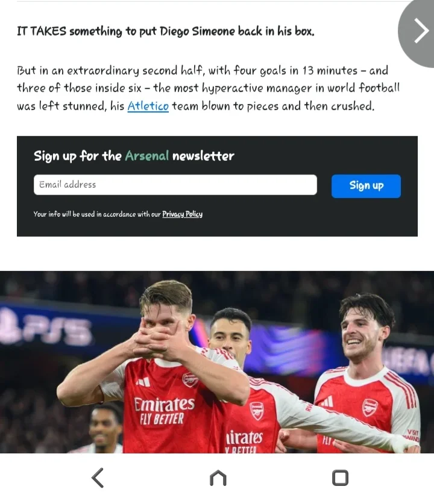
Task: Tap the paragraph about four goals
Action: [x=208, y=88]
